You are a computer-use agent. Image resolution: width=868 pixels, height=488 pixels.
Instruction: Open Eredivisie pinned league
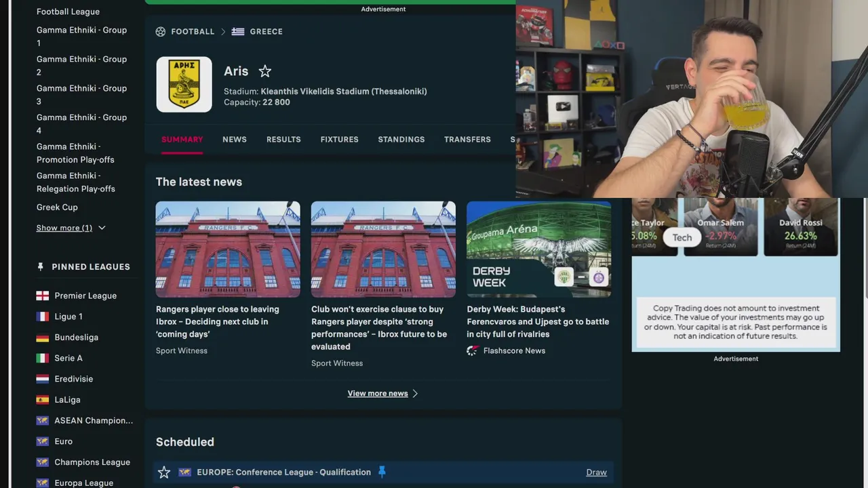click(74, 379)
